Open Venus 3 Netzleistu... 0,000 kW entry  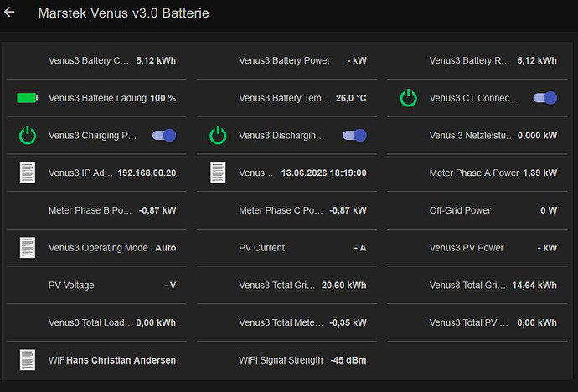coord(477,135)
